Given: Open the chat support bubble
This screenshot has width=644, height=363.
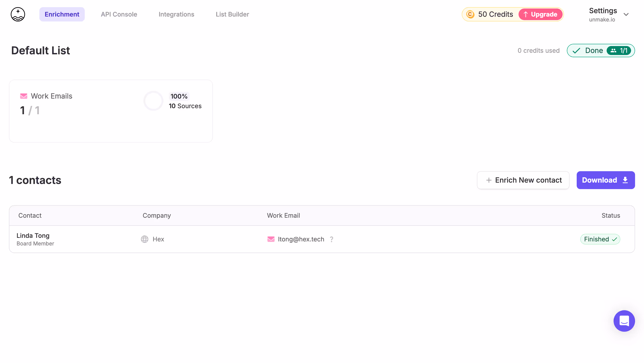Looking at the screenshot, I should (624, 321).
